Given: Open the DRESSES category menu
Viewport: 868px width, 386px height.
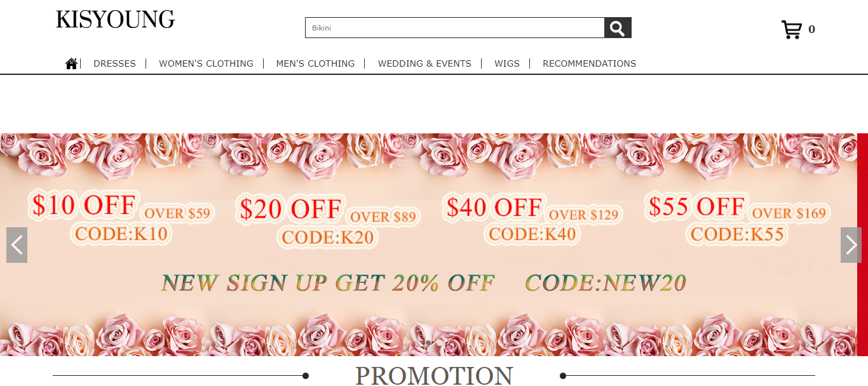Looking at the screenshot, I should pyautogui.click(x=114, y=63).
